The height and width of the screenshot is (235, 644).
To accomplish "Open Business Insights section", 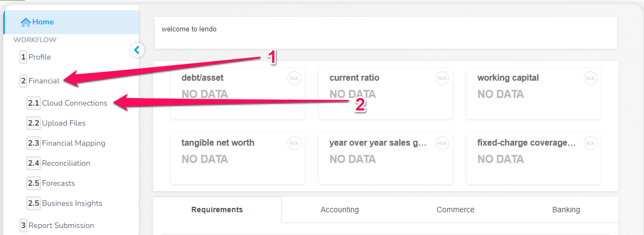I will click(65, 203).
